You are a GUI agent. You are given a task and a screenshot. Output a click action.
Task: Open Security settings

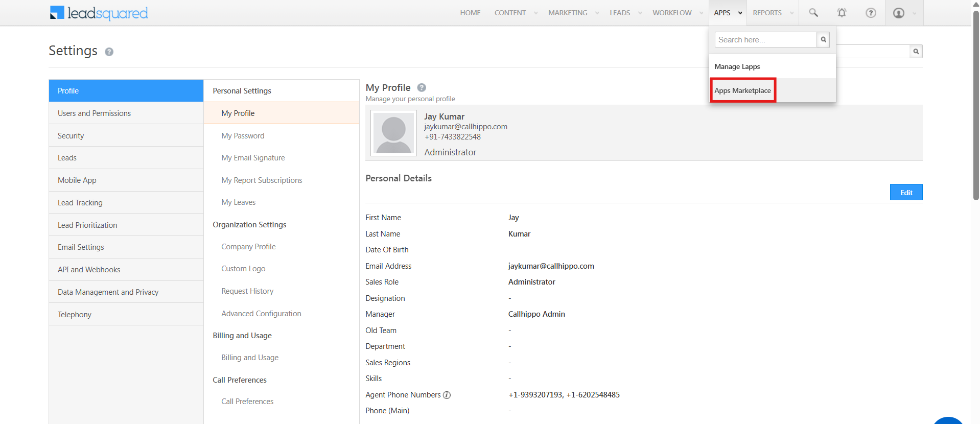click(126, 136)
